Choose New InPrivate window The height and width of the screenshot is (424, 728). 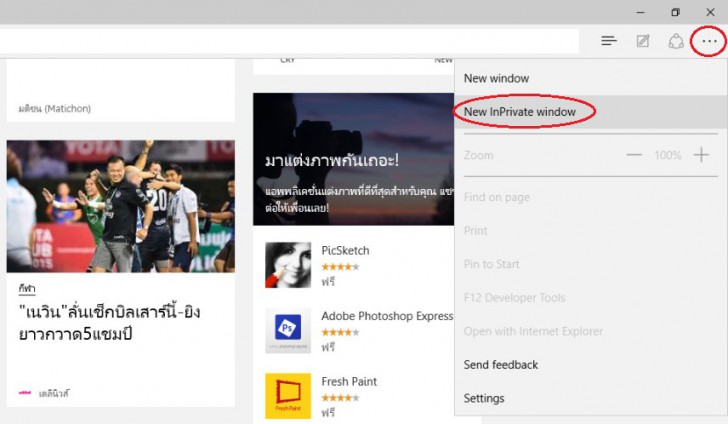tap(520, 112)
